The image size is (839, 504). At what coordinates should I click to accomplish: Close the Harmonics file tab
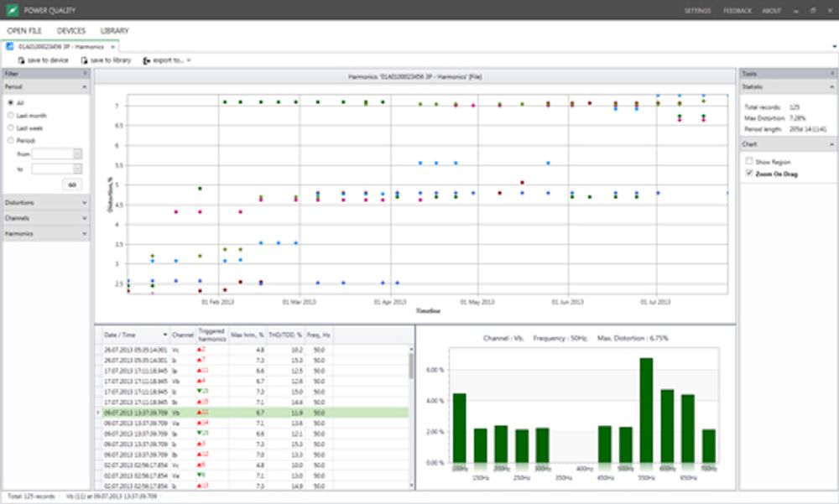click(x=113, y=47)
